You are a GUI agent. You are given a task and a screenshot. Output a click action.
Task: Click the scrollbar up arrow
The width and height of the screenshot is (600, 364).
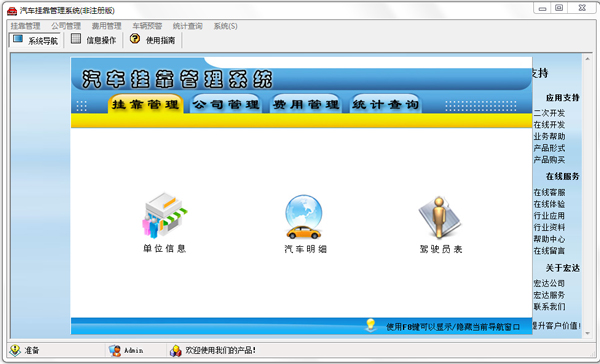587,59
